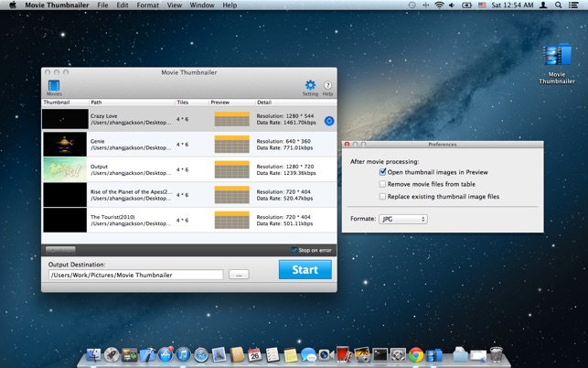
Task: Click the Output title text
Action: click(x=99, y=167)
